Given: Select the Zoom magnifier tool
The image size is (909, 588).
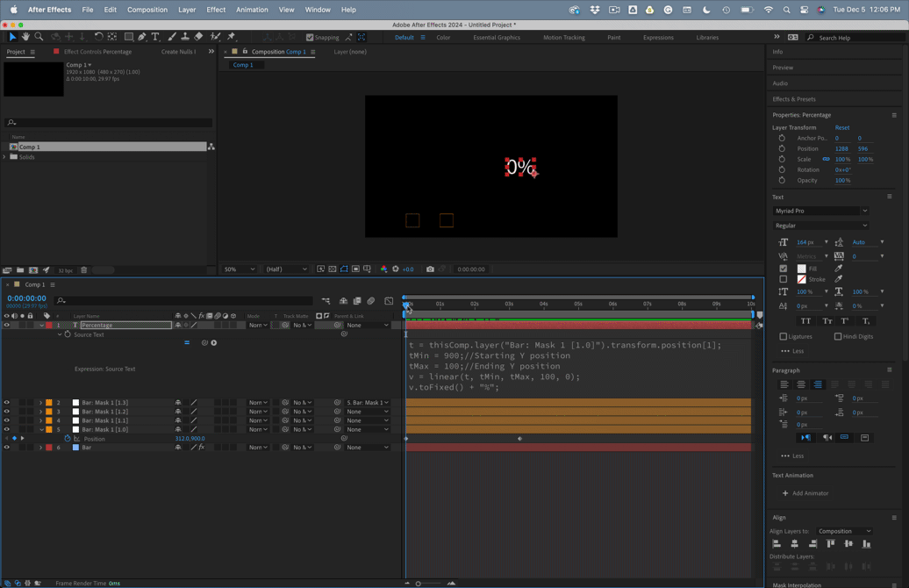Looking at the screenshot, I should tap(39, 37).
